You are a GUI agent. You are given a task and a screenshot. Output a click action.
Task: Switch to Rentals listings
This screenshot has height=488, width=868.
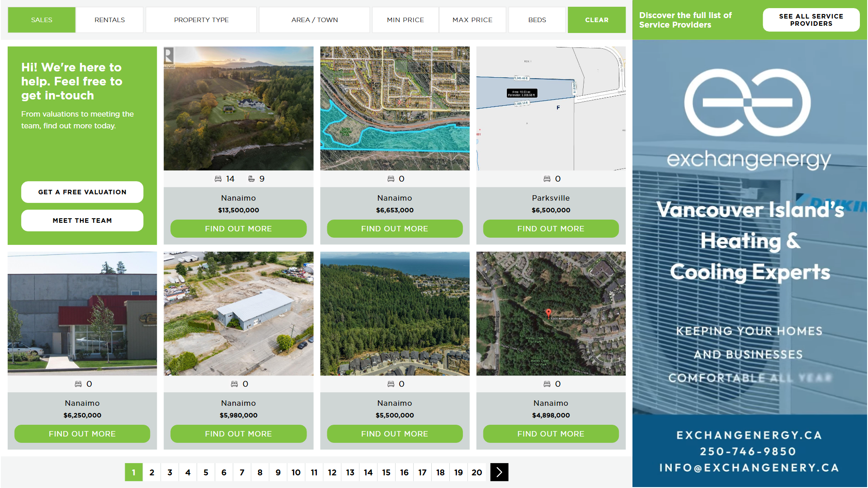click(109, 20)
